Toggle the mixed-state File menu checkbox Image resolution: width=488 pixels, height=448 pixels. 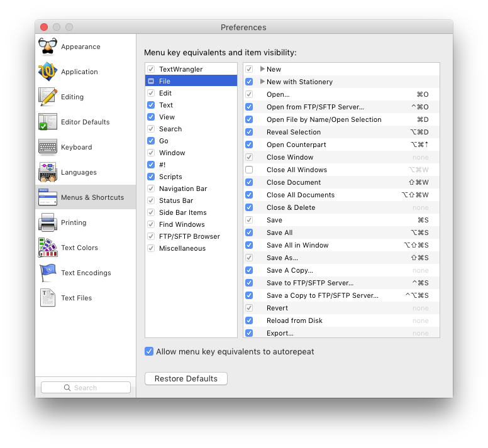(x=151, y=81)
